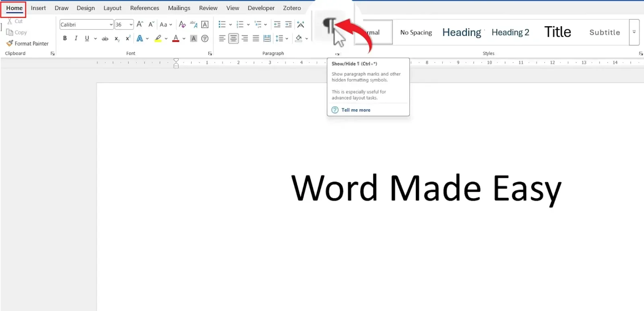
Task: Open the Font dialog launcher
Action: point(210,54)
